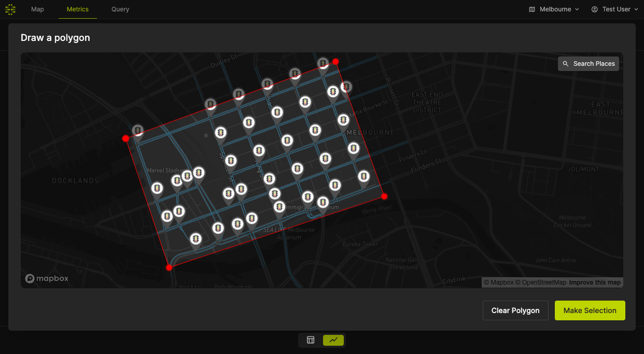644x354 pixels.
Task: Open the Improve this map link
Action: [595, 282]
